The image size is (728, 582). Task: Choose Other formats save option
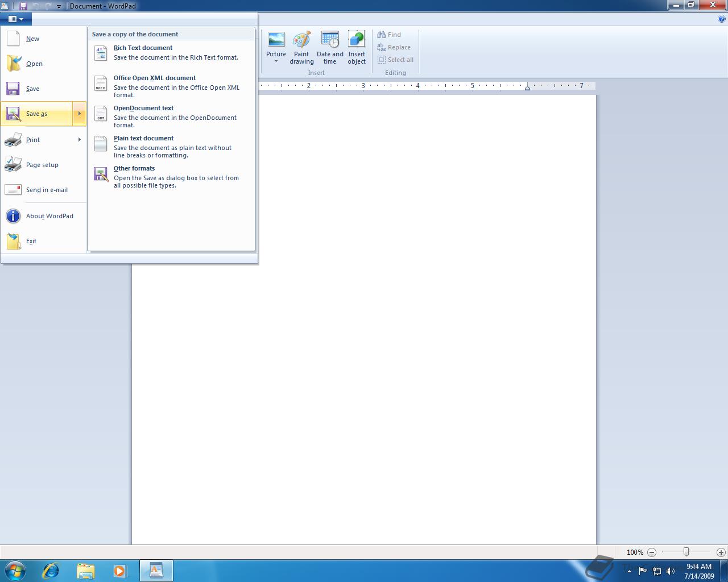(x=171, y=176)
